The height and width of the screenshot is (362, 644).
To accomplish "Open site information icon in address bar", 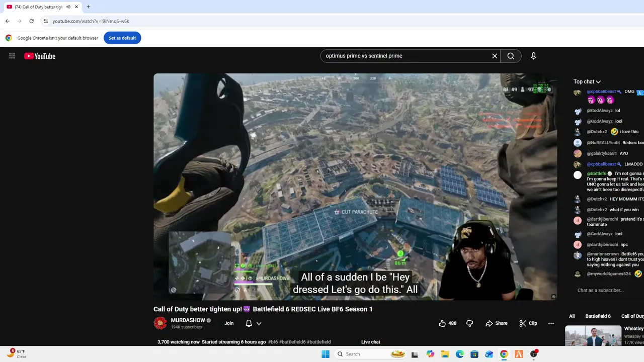I will pos(45,21).
